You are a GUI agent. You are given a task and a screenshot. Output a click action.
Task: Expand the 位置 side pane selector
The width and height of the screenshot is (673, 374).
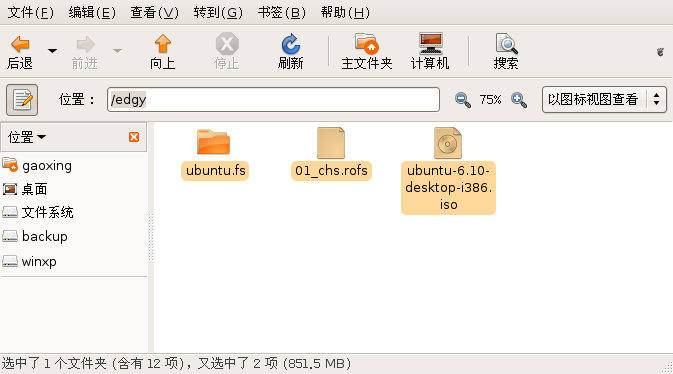[27, 137]
